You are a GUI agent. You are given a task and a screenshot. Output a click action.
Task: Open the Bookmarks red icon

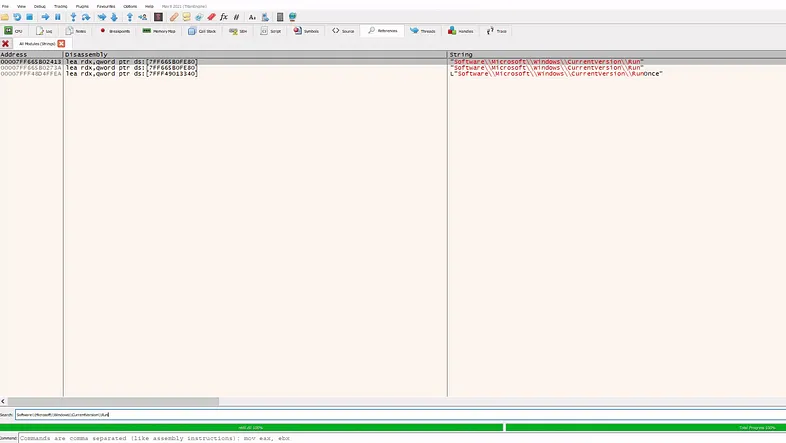point(212,17)
